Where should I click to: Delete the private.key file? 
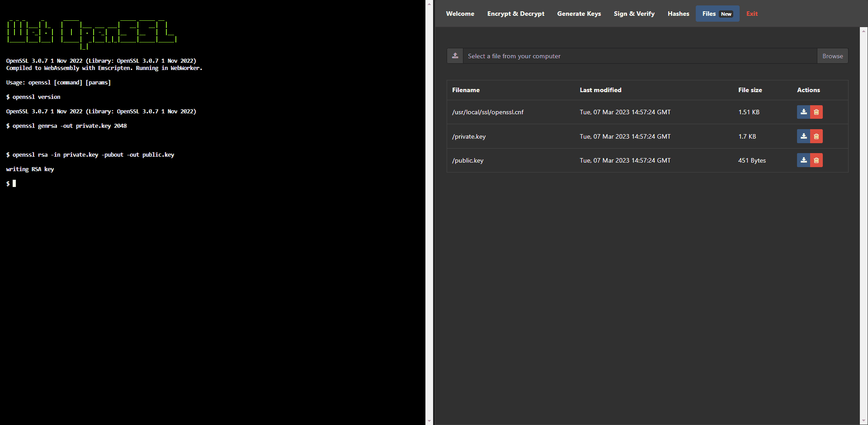(x=816, y=136)
